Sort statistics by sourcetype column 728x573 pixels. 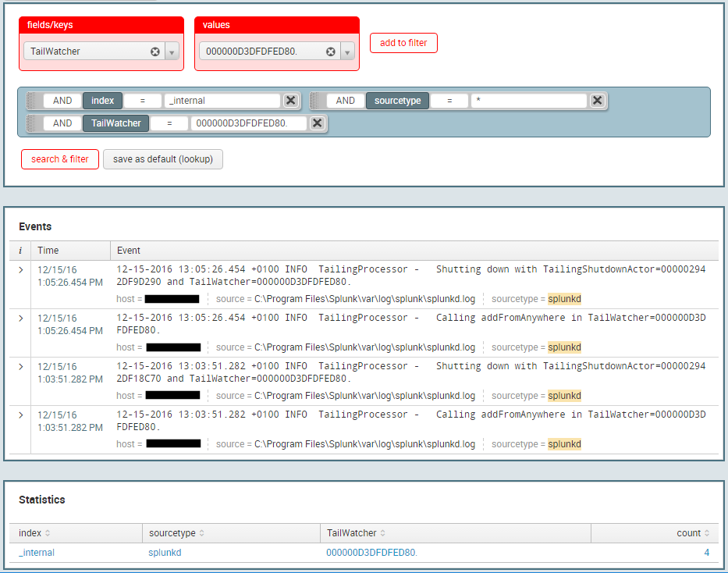[x=176, y=533]
